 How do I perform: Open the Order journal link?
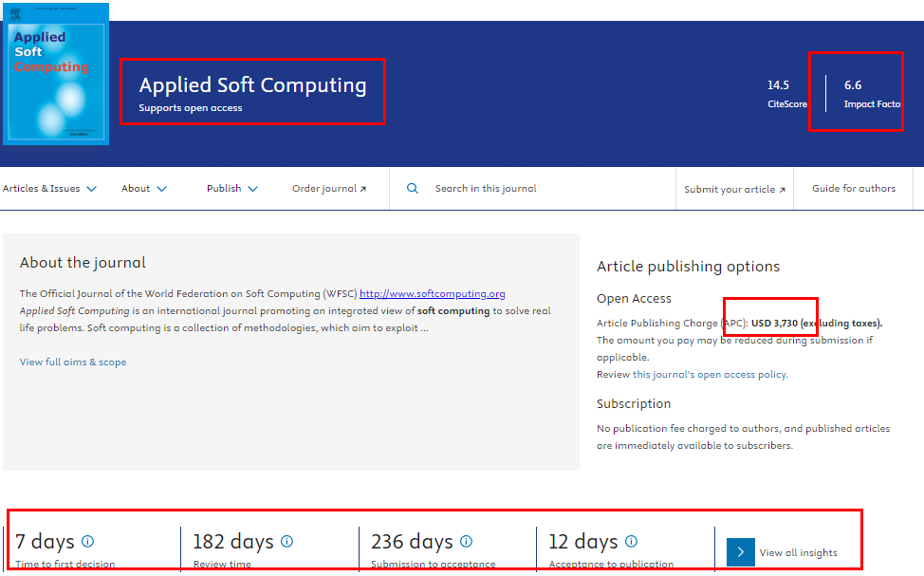[x=329, y=189]
